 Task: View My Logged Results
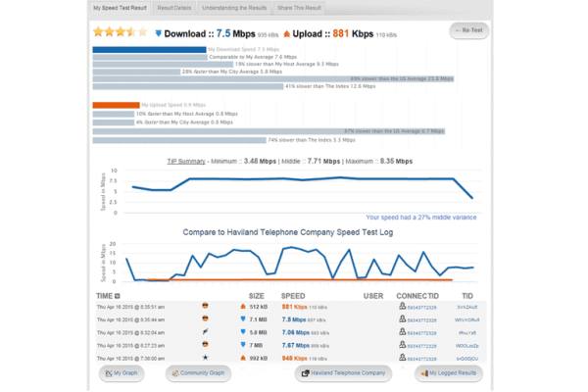coord(449,373)
